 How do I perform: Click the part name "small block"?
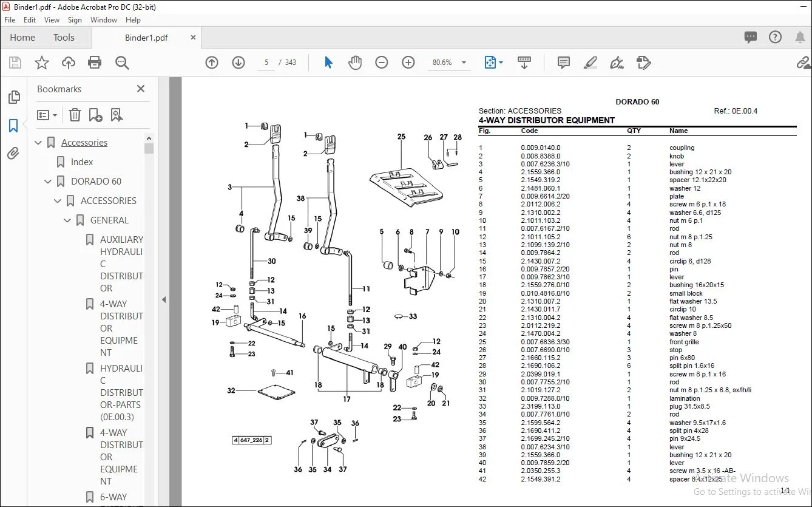(686, 293)
